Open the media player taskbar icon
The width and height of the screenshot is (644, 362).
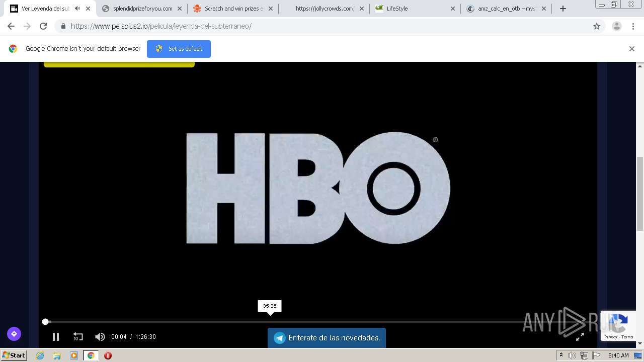[x=74, y=355]
